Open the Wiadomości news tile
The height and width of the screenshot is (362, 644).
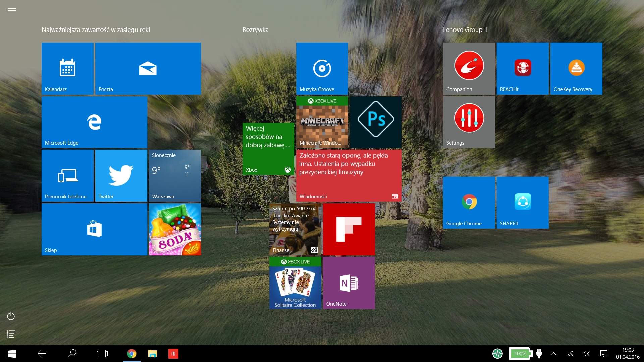[349, 176]
